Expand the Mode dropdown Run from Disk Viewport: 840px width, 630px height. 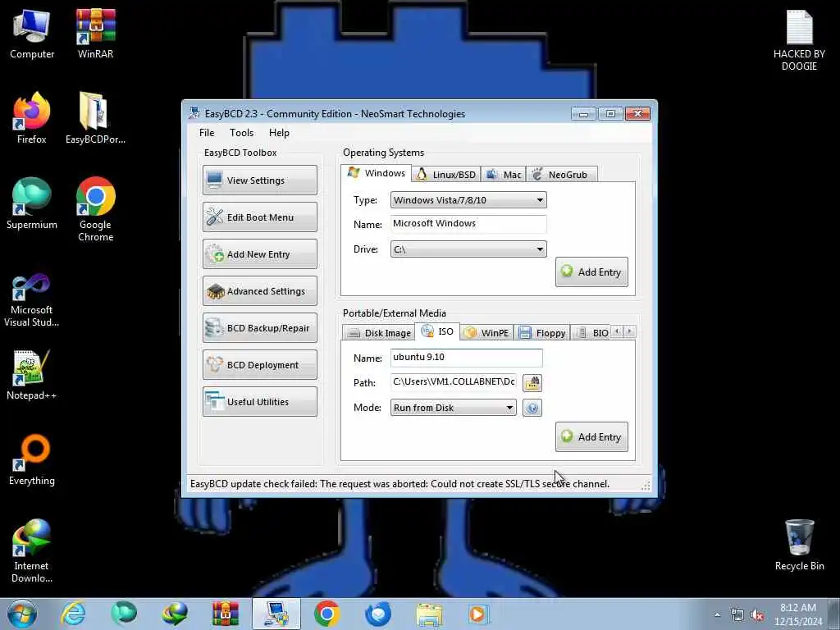[x=453, y=408]
